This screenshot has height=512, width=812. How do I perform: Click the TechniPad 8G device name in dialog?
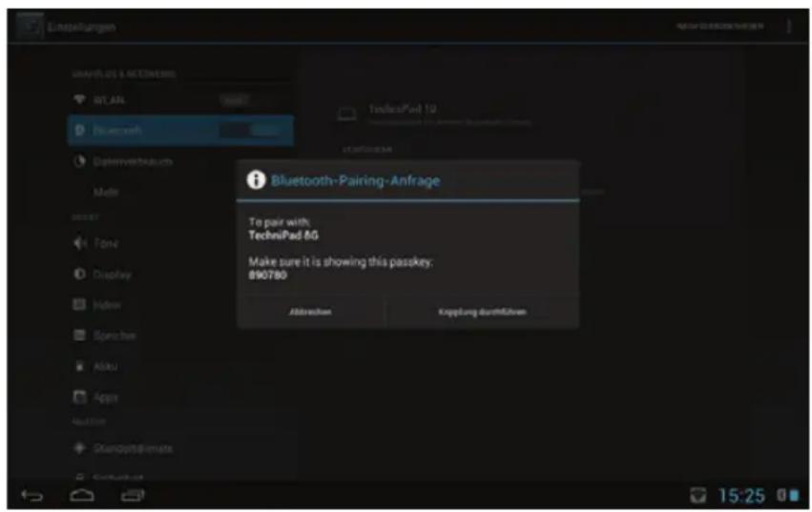coord(283,236)
